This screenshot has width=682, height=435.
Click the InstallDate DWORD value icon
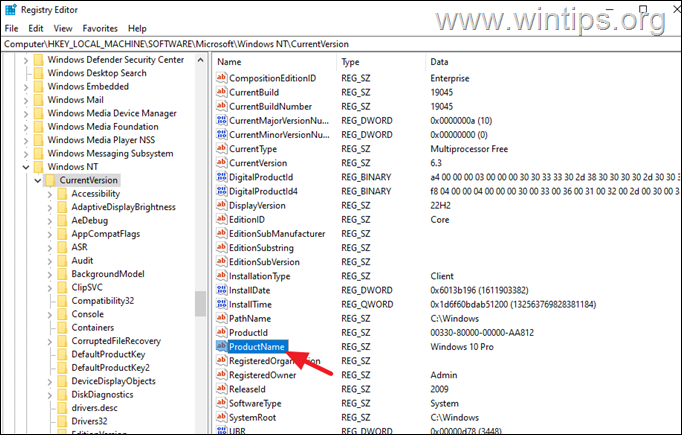click(x=221, y=290)
